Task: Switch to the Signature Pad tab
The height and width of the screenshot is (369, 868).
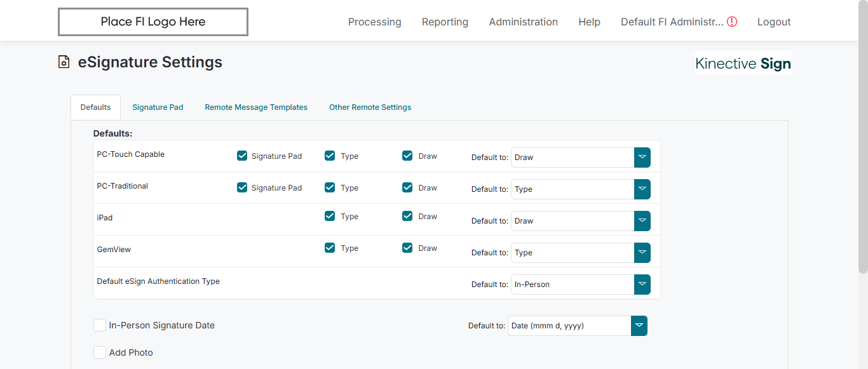Action: click(158, 107)
